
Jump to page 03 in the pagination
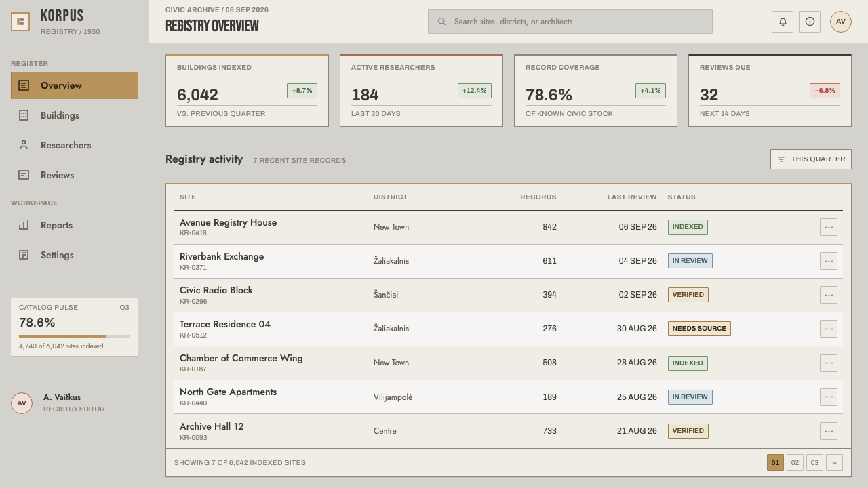814,463
